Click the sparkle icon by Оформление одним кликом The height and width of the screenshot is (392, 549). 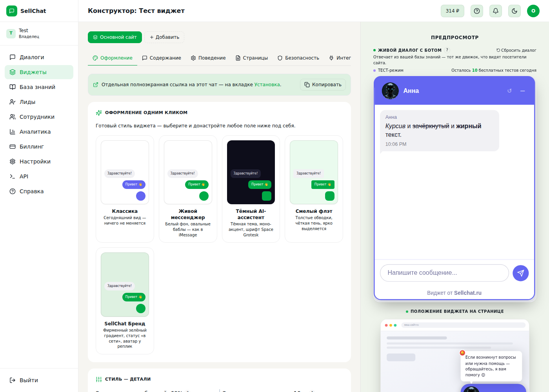point(99,113)
